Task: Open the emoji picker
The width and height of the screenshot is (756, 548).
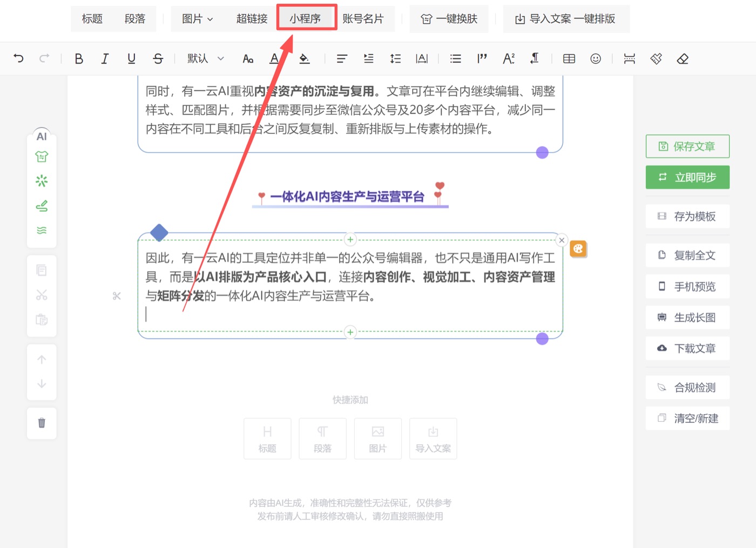Action: [x=596, y=58]
